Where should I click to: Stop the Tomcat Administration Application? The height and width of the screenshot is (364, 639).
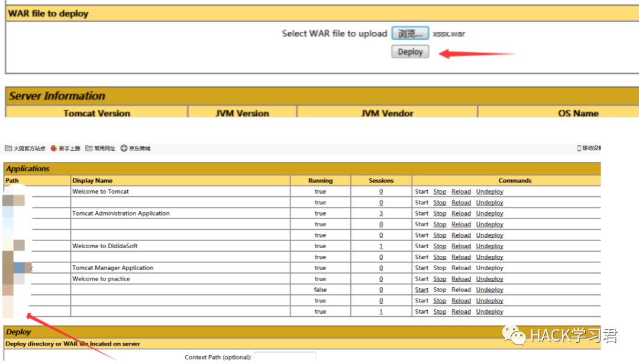pos(440,213)
